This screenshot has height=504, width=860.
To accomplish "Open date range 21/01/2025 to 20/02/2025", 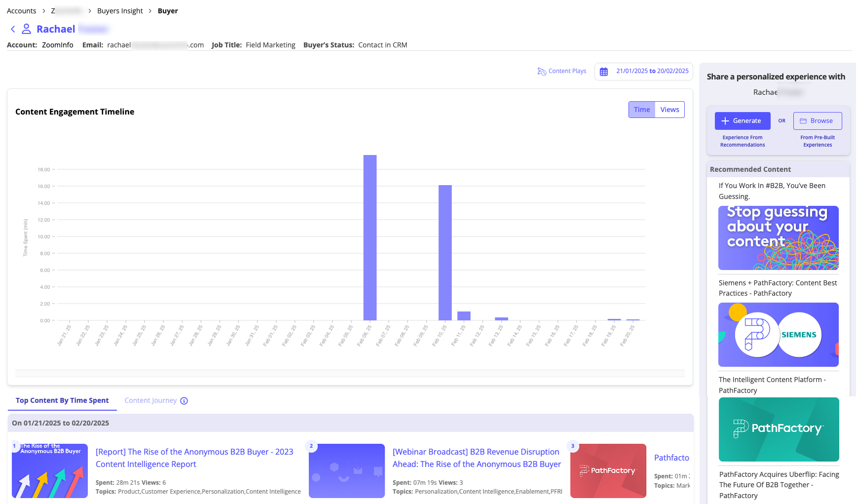I will 652,71.
